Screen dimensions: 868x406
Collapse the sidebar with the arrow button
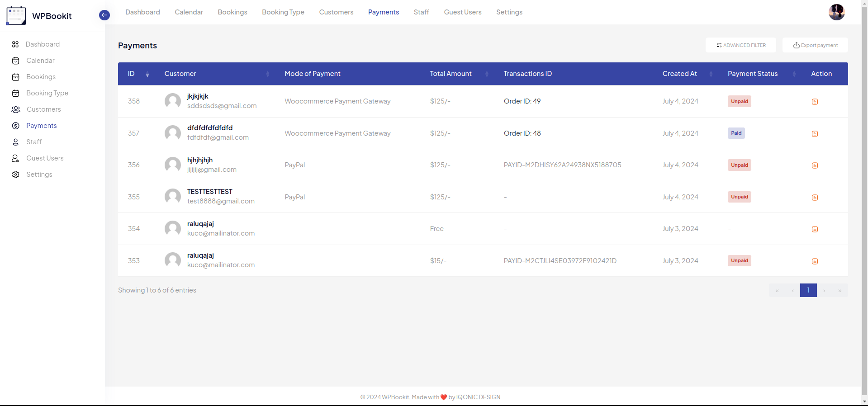[104, 15]
